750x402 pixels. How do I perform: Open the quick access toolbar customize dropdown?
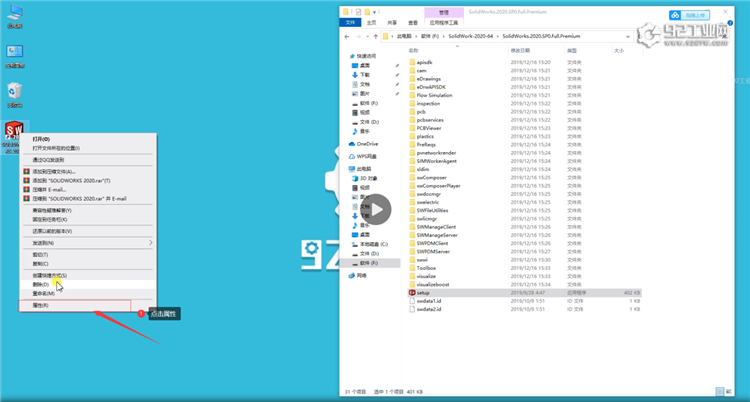point(374,11)
